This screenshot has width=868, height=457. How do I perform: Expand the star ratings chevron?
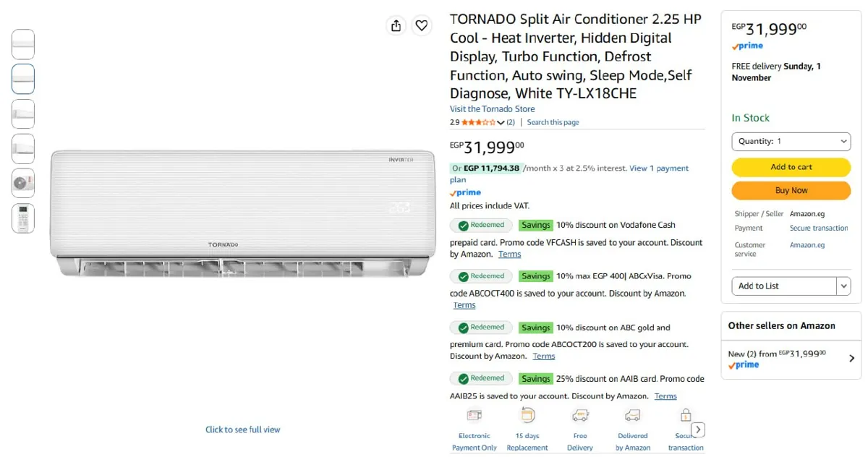501,123
